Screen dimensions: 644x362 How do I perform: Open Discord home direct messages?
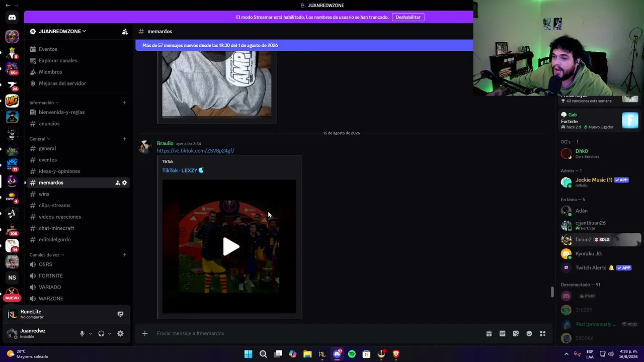pyautogui.click(x=12, y=18)
